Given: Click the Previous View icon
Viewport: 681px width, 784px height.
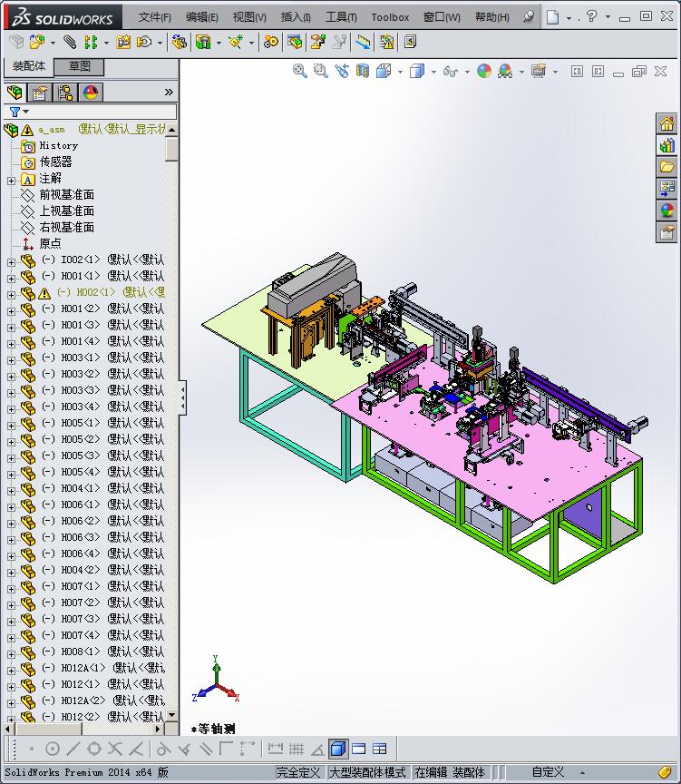Looking at the screenshot, I should tap(342, 71).
